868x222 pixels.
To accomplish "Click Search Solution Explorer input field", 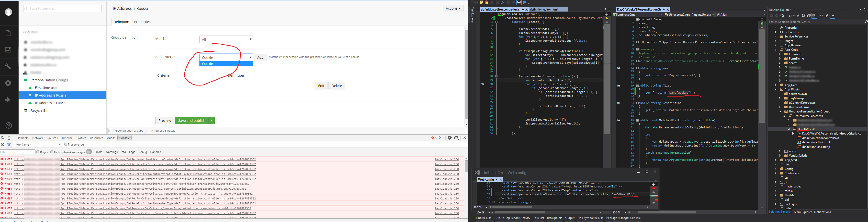I will 815,22.
